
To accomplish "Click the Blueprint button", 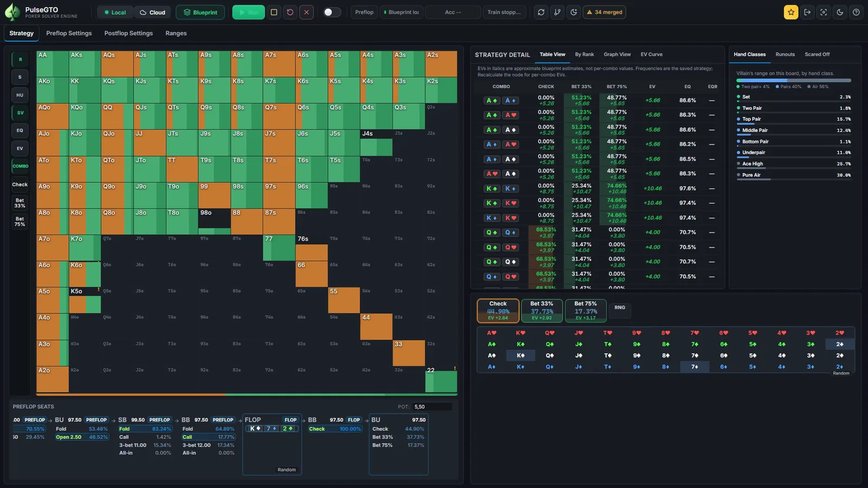I will pos(200,12).
